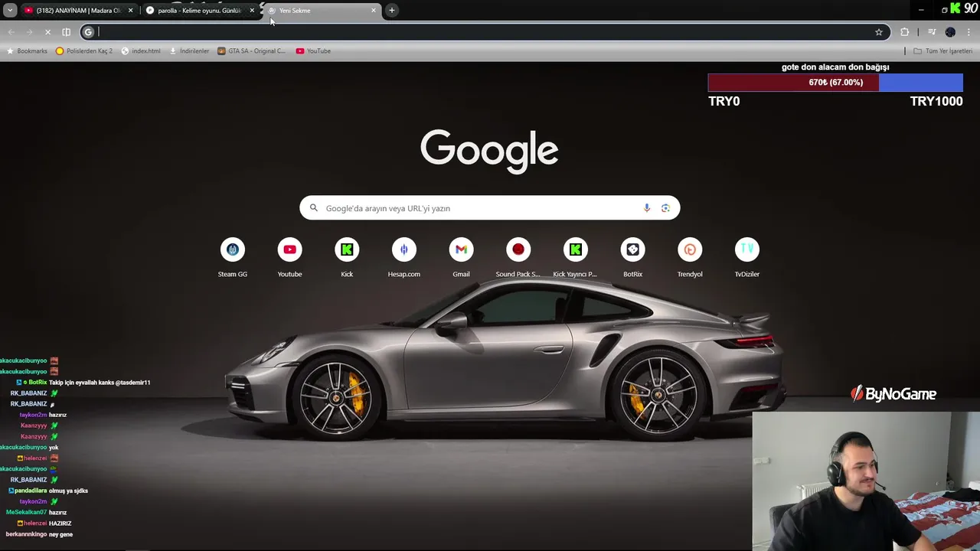The image size is (980, 551).
Task: Expand the tab search dropdown
Action: tap(10, 10)
